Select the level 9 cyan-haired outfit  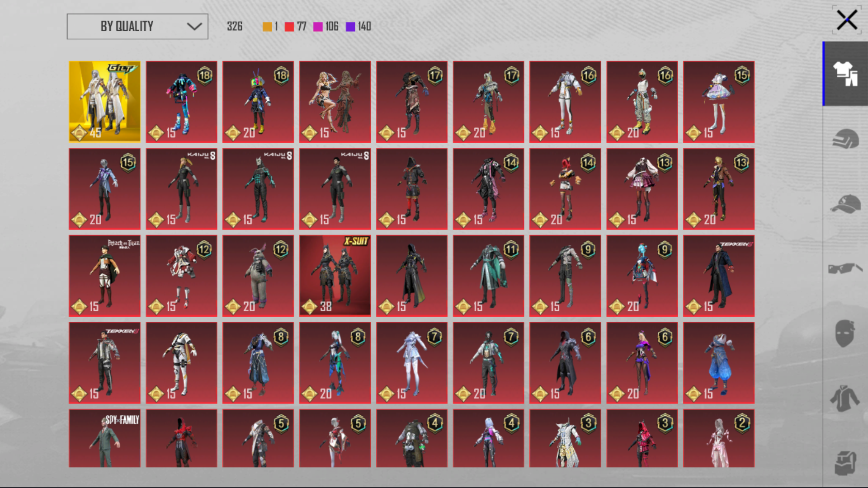click(x=642, y=276)
